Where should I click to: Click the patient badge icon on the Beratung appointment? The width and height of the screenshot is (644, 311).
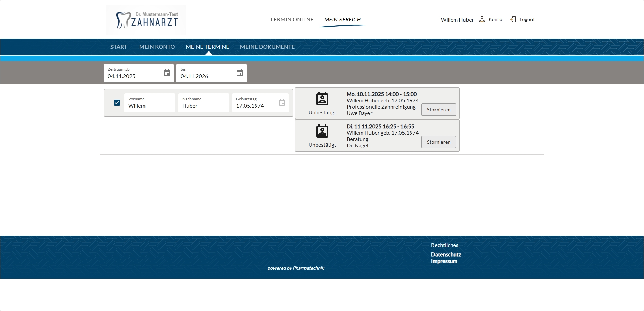click(322, 131)
